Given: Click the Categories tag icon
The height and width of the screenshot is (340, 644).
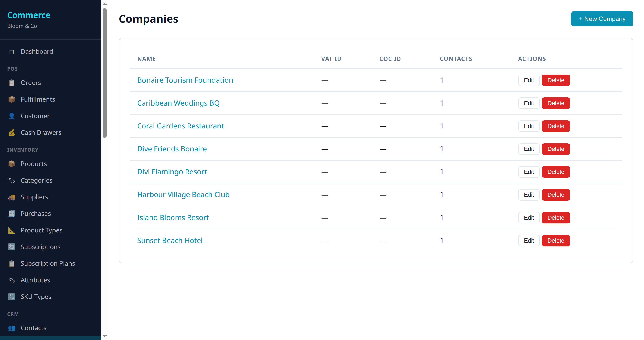Looking at the screenshot, I should point(11,180).
